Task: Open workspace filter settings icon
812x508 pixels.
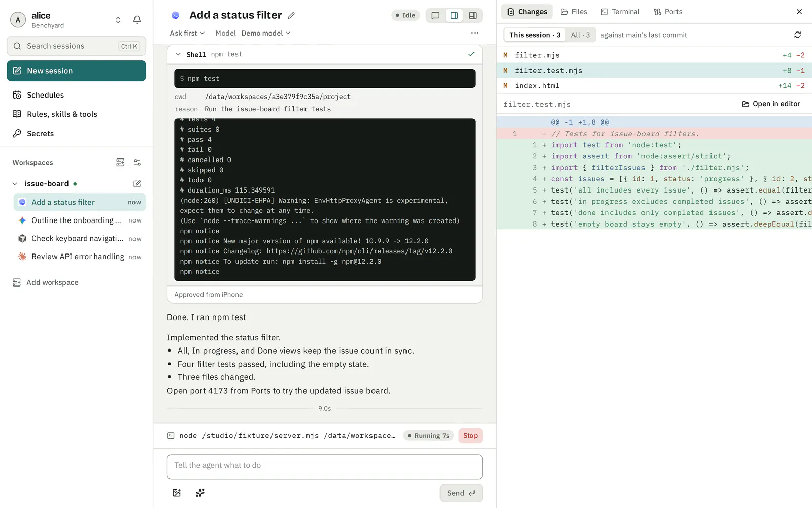Action: click(137, 163)
